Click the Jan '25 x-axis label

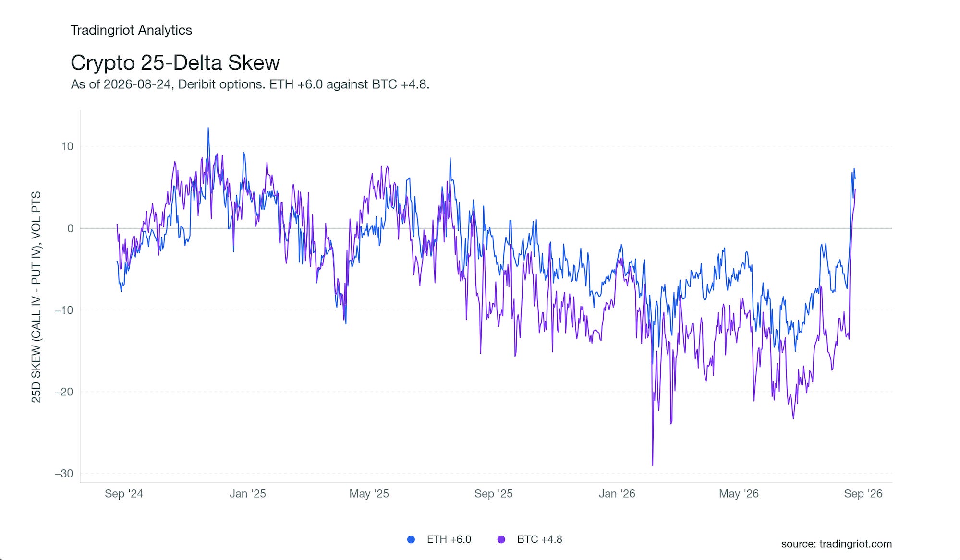click(248, 494)
